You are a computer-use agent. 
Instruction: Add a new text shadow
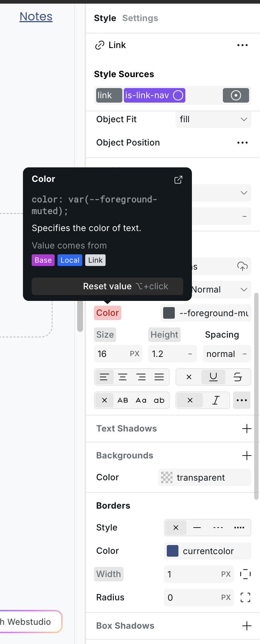point(247,429)
